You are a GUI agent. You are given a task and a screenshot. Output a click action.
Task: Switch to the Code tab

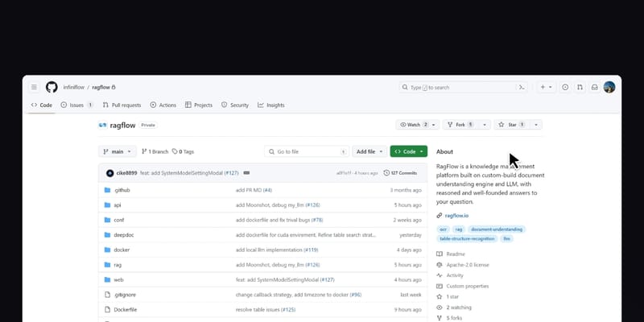[x=42, y=105]
